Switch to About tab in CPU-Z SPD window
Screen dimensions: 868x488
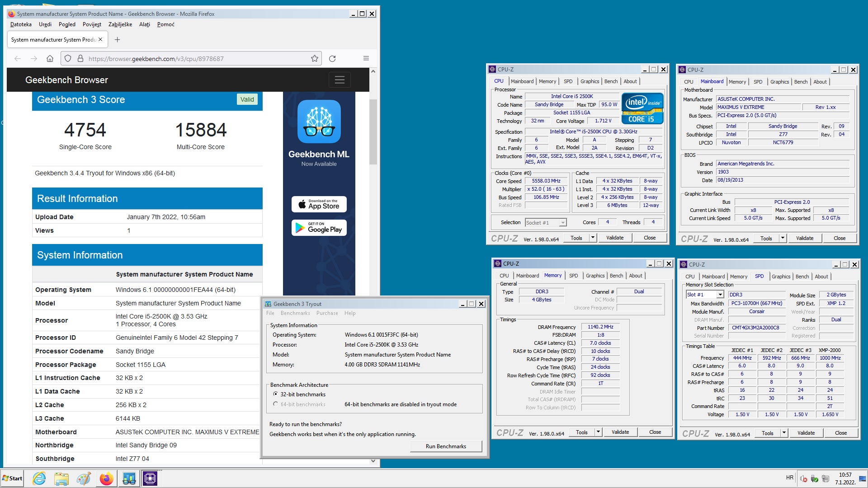click(x=821, y=277)
